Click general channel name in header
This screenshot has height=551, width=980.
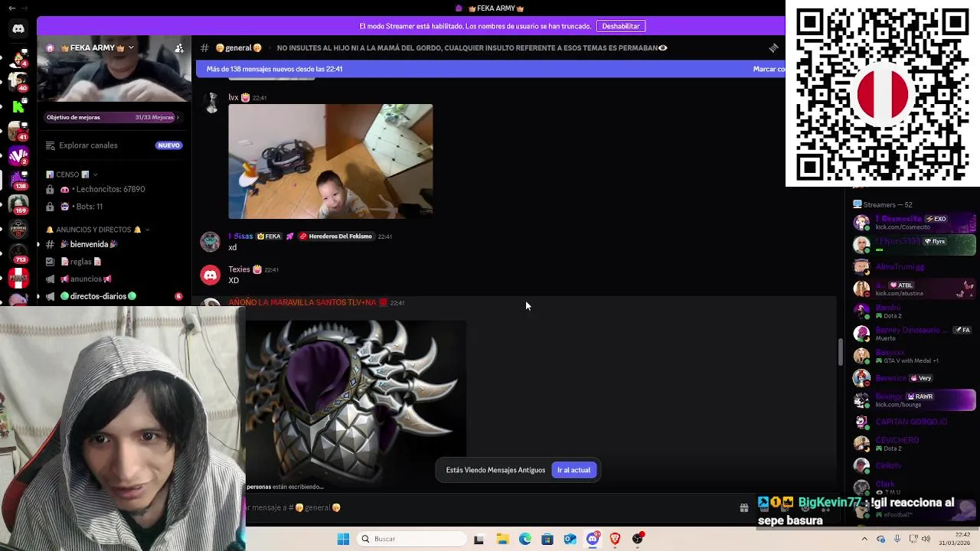238,47
